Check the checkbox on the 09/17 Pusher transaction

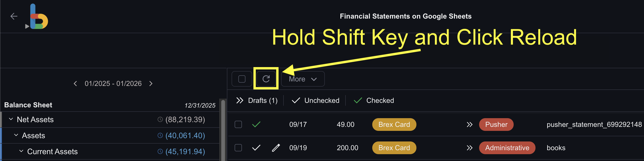point(238,124)
